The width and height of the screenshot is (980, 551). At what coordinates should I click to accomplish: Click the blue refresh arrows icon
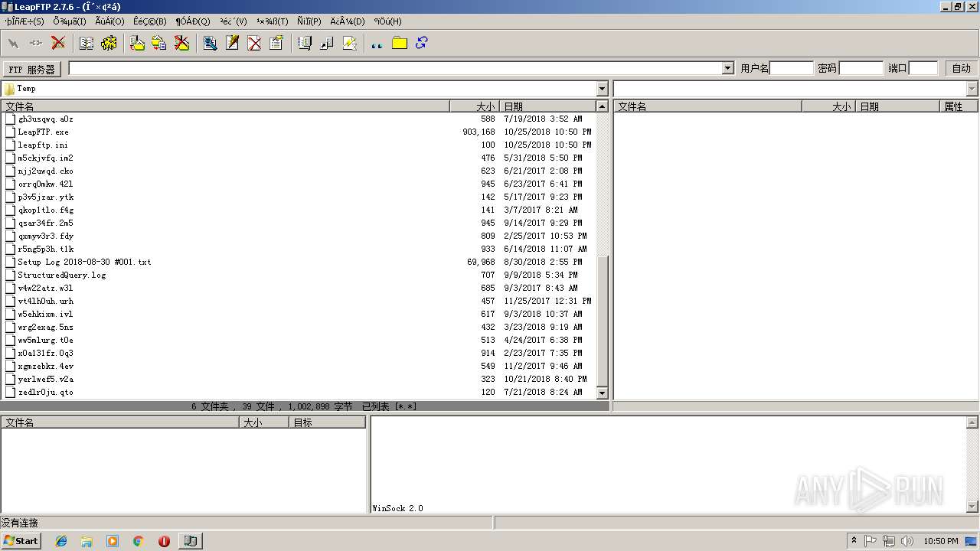pyautogui.click(x=421, y=44)
